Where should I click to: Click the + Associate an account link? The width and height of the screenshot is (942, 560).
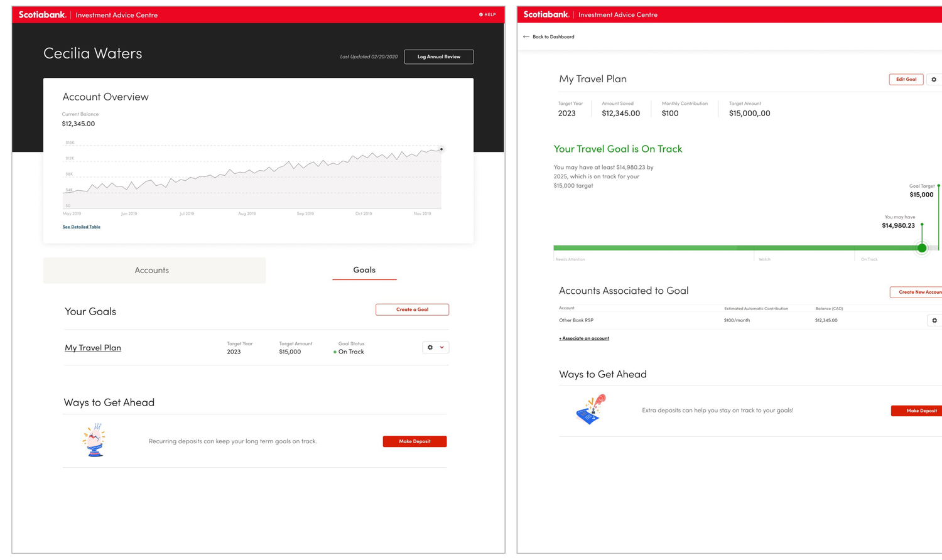click(584, 338)
